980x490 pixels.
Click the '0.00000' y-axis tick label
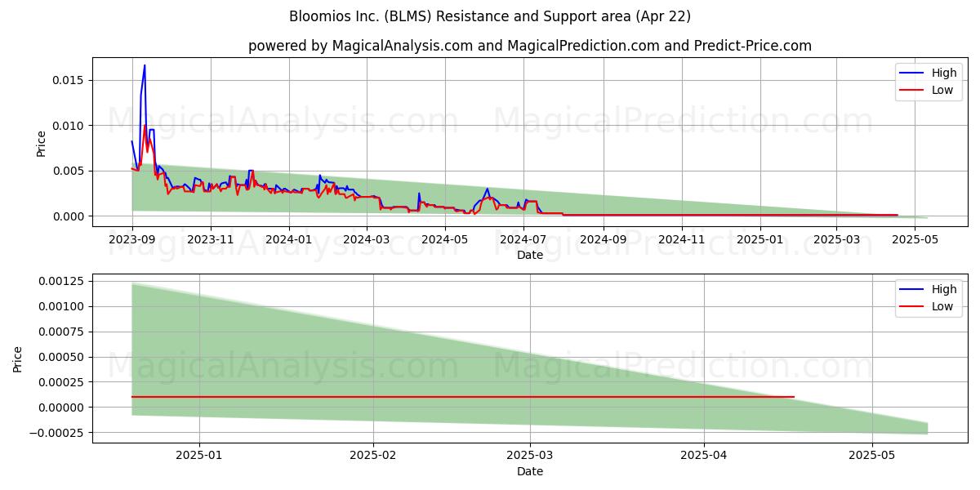coord(63,408)
